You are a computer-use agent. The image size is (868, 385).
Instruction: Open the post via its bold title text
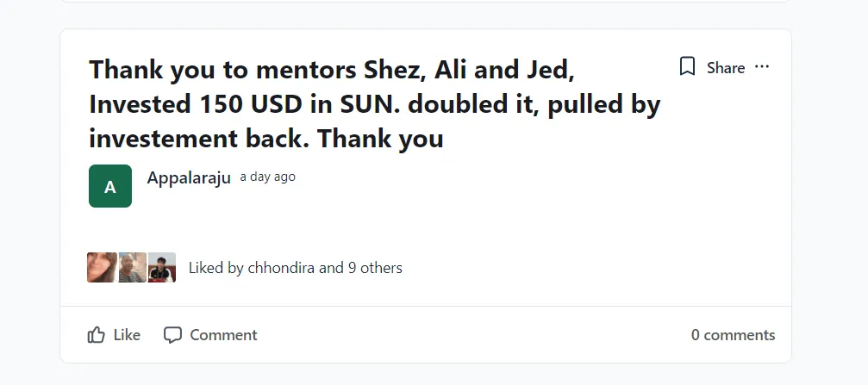click(375, 104)
